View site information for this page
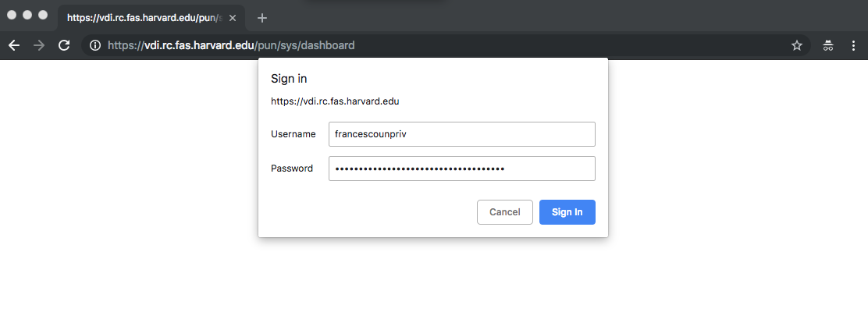The image size is (868, 330). pos(95,45)
